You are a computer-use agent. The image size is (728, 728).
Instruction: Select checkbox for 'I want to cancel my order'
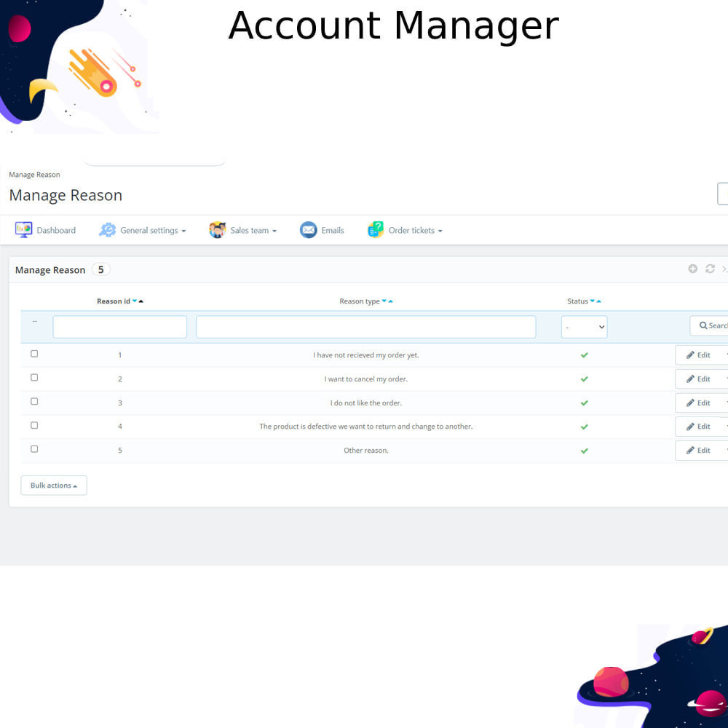coord(34,377)
